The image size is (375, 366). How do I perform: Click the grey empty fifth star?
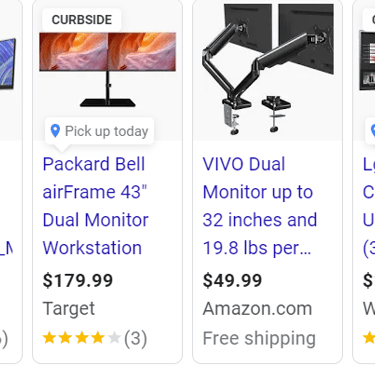[114, 338]
